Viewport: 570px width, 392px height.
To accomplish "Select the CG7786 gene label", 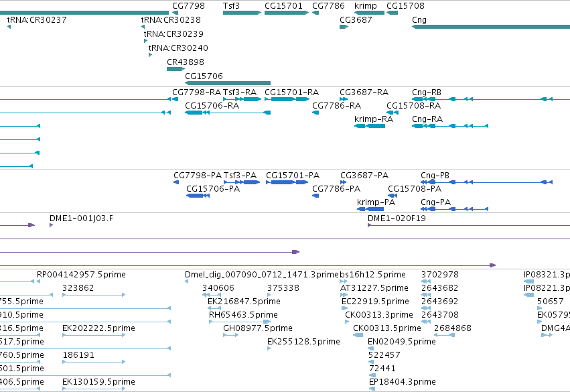I will [328, 6].
